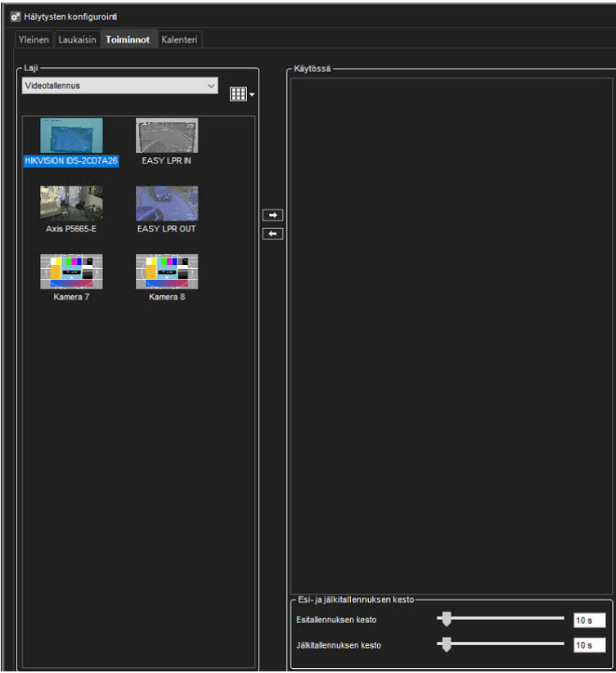Select the Toiminnot tab

click(x=127, y=39)
